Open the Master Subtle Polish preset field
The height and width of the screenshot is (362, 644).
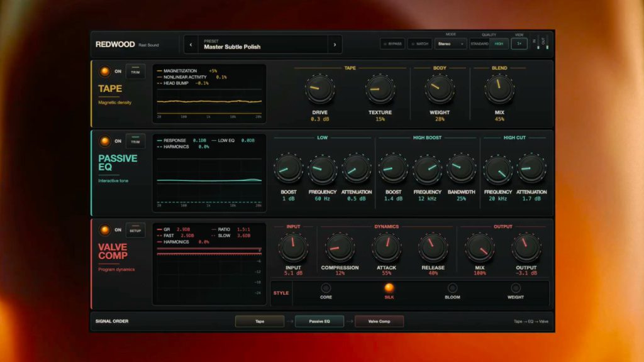[263, 45]
